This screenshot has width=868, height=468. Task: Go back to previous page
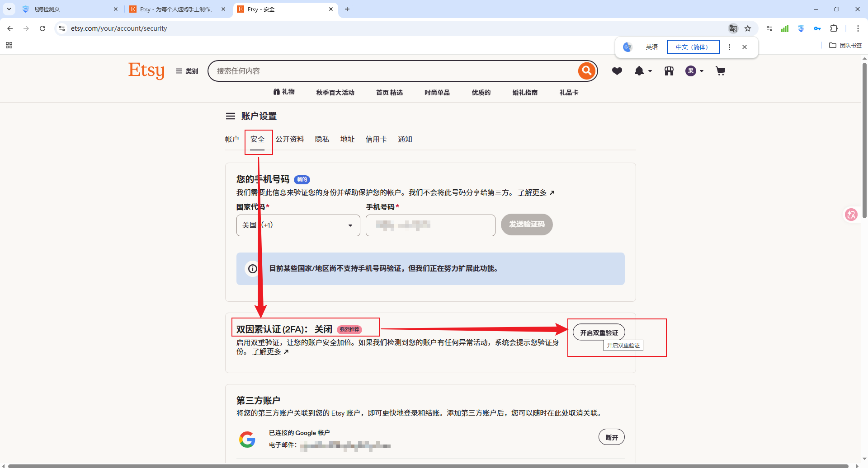(10, 28)
